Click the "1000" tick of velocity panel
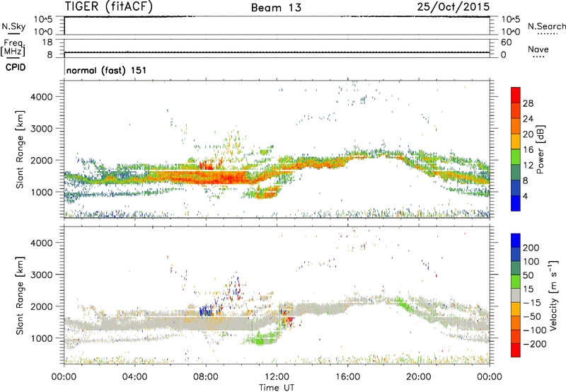The height and width of the screenshot is (392, 566). point(41,338)
